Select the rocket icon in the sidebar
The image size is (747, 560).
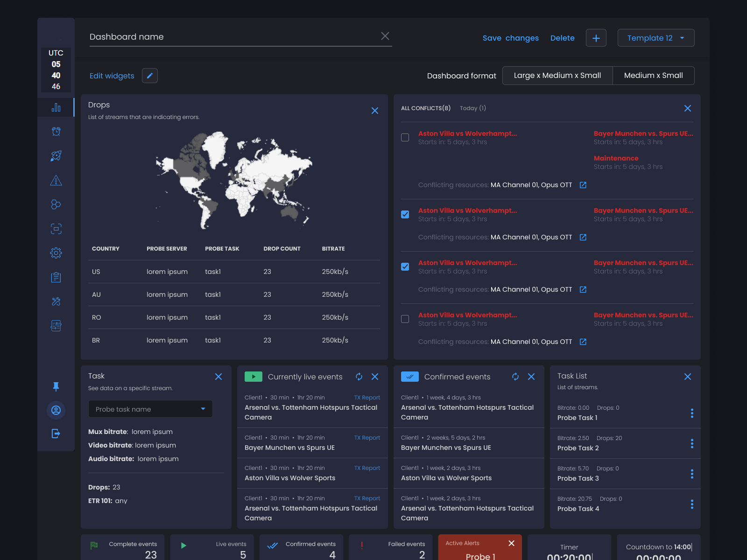point(56,156)
